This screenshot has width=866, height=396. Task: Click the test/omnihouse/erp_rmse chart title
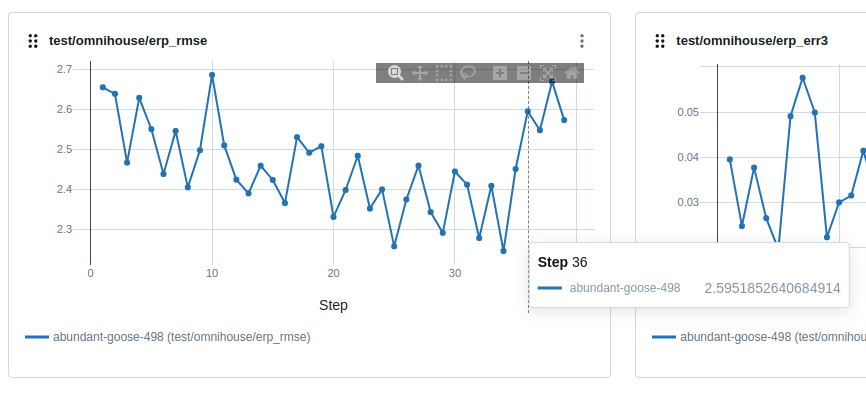tap(128, 41)
